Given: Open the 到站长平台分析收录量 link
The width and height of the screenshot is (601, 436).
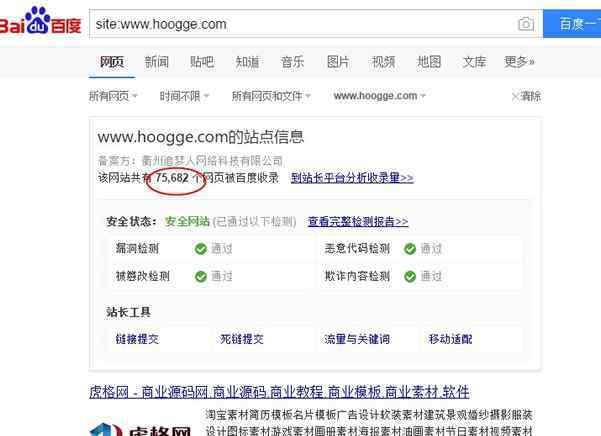Looking at the screenshot, I should coord(352,178).
